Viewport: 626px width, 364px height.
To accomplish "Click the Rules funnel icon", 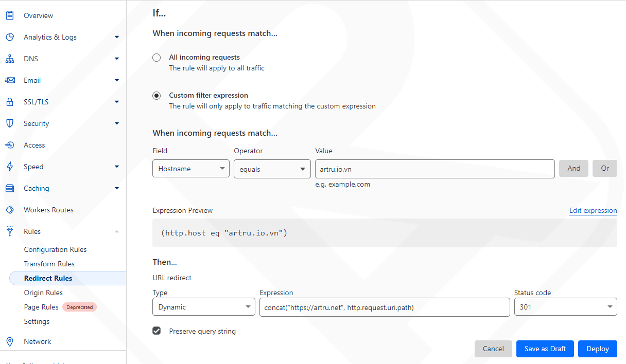I will (10, 231).
